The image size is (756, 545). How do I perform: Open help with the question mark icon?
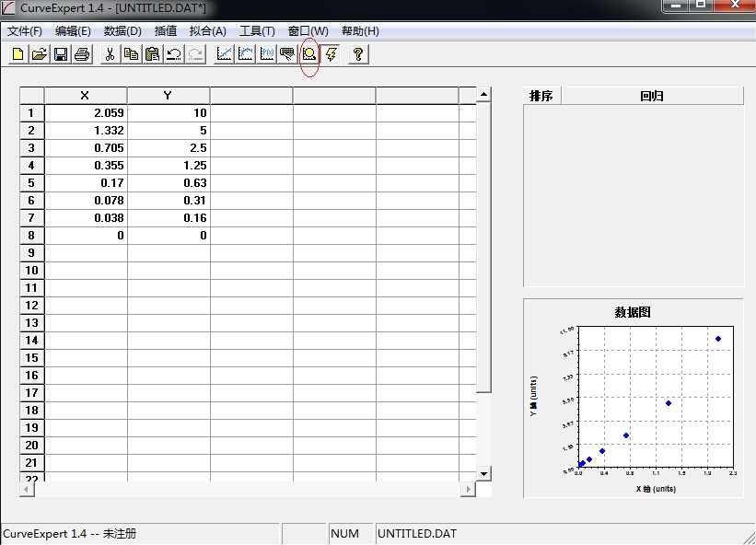pyautogui.click(x=358, y=54)
